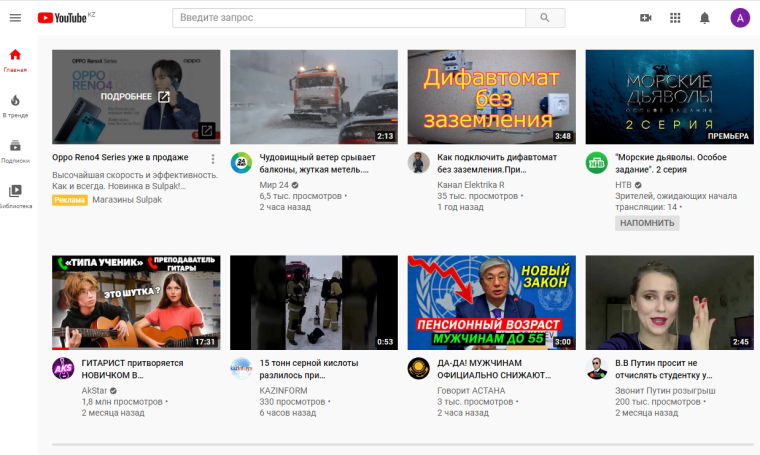Open the hamburger guide menu
Viewport: 760px width, 455px height.
coord(15,18)
